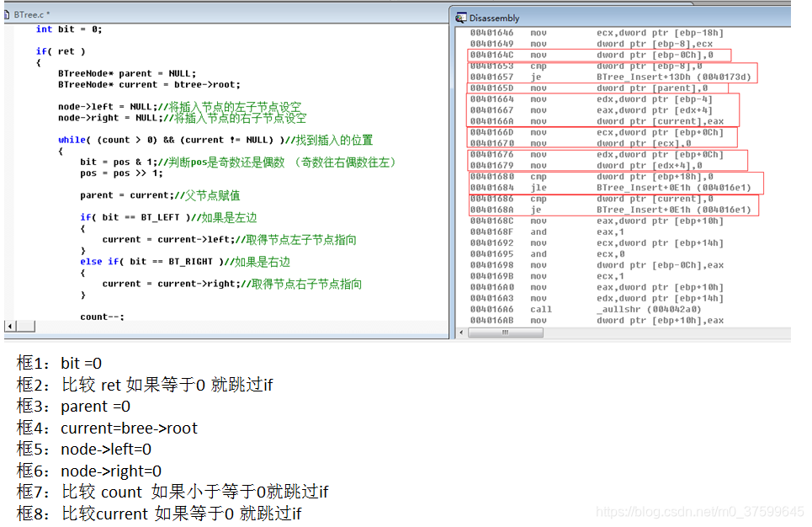
Task: Click the 'mov ecx,1' line at 0040169B
Action: pos(548,276)
